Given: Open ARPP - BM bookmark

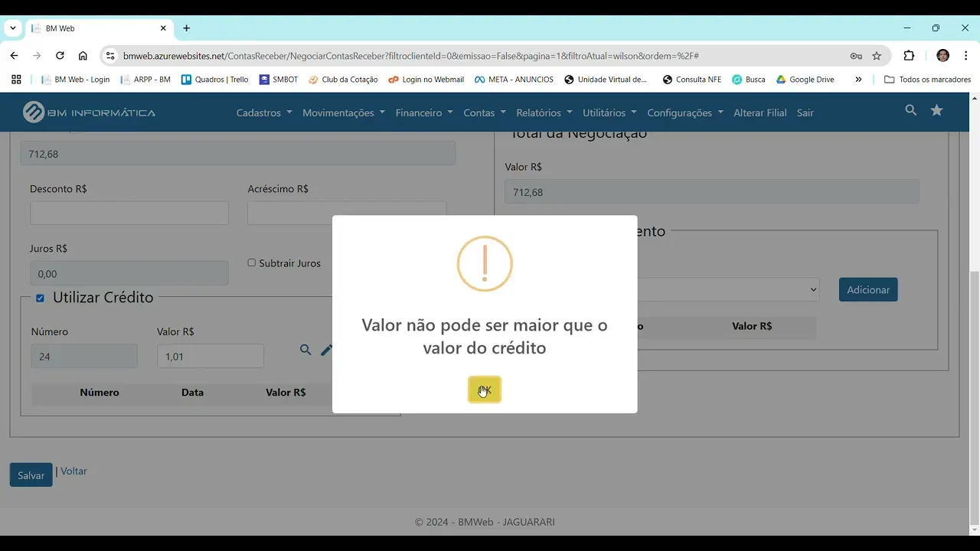Looking at the screenshot, I should (145, 79).
